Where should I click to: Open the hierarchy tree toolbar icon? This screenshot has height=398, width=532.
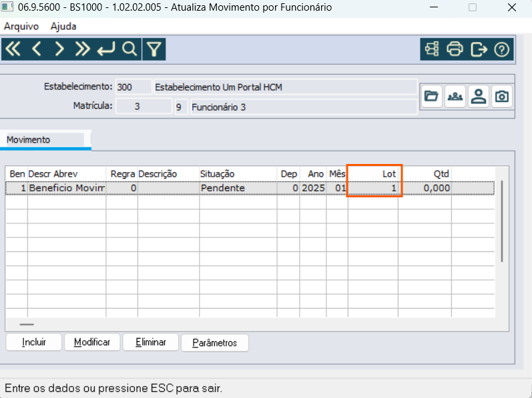(x=432, y=49)
